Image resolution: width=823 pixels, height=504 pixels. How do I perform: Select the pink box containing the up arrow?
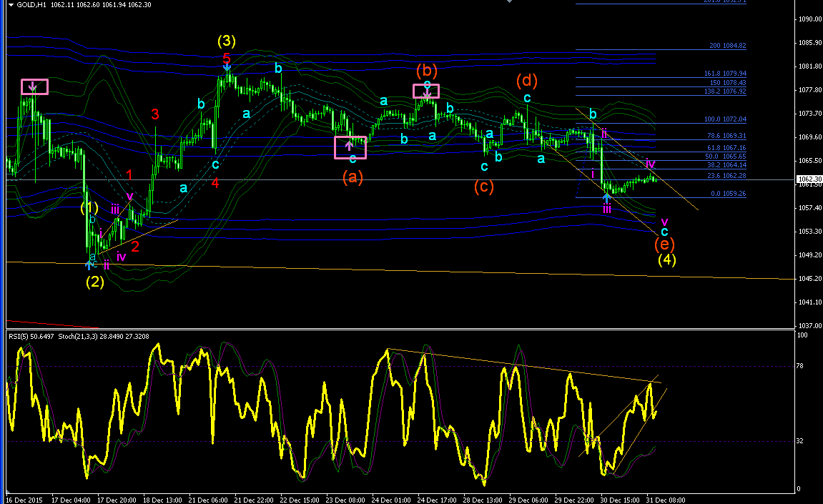(350, 147)
